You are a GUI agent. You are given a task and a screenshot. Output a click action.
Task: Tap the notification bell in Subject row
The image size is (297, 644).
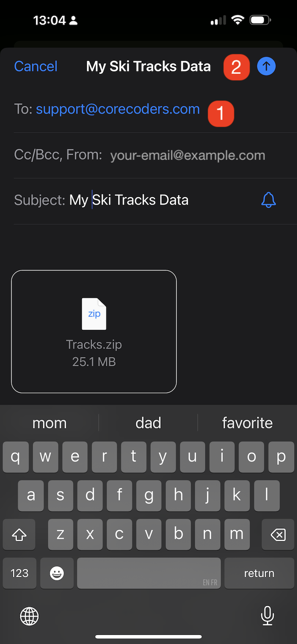pos(268,200)
